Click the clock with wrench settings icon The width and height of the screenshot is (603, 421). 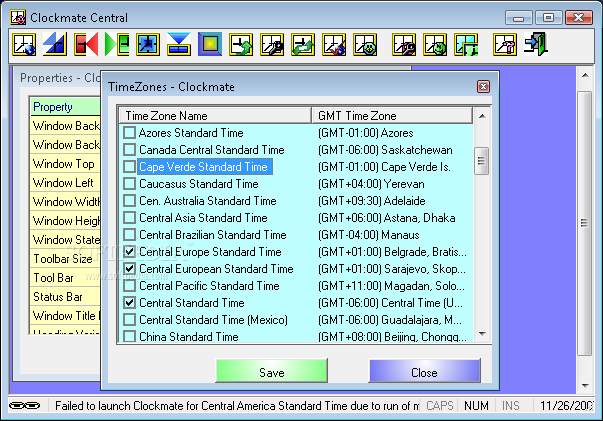(272, 45)
